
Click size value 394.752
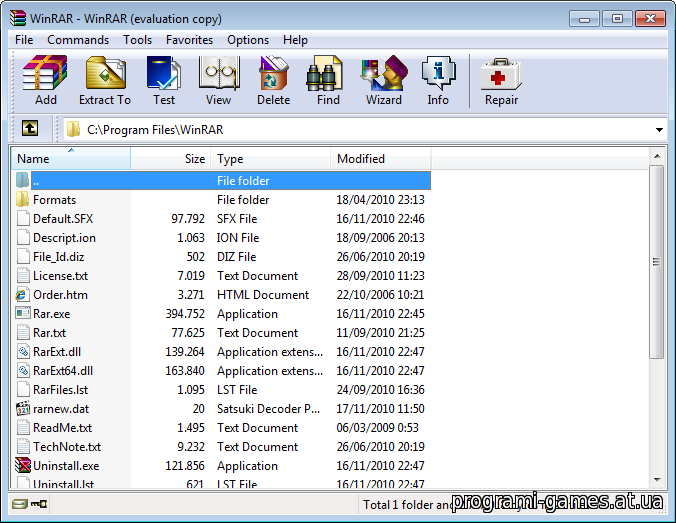point(185,313)
